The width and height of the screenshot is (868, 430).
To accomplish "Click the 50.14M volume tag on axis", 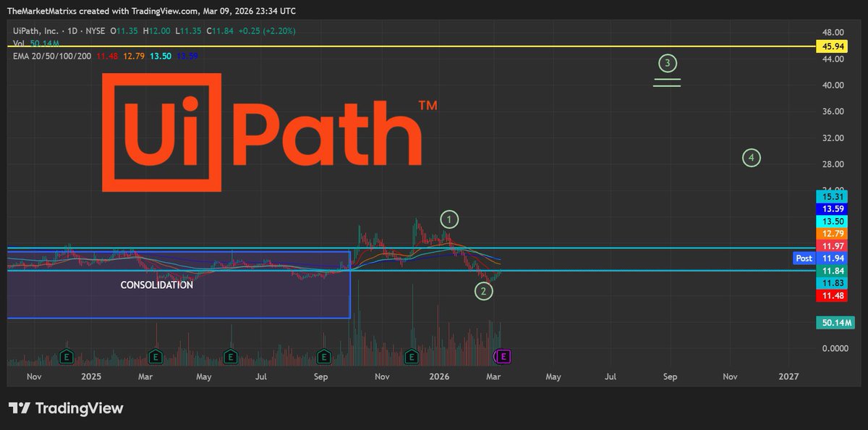I will 835,322.
